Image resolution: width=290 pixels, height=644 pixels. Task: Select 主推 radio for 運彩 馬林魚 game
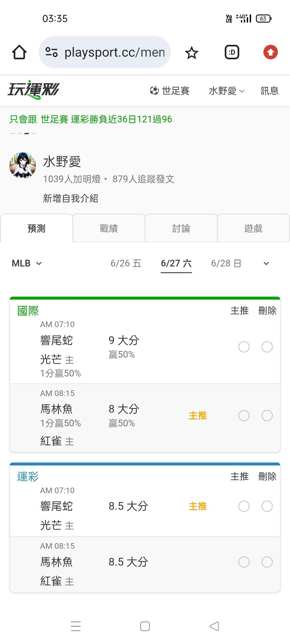coord(244,562)
